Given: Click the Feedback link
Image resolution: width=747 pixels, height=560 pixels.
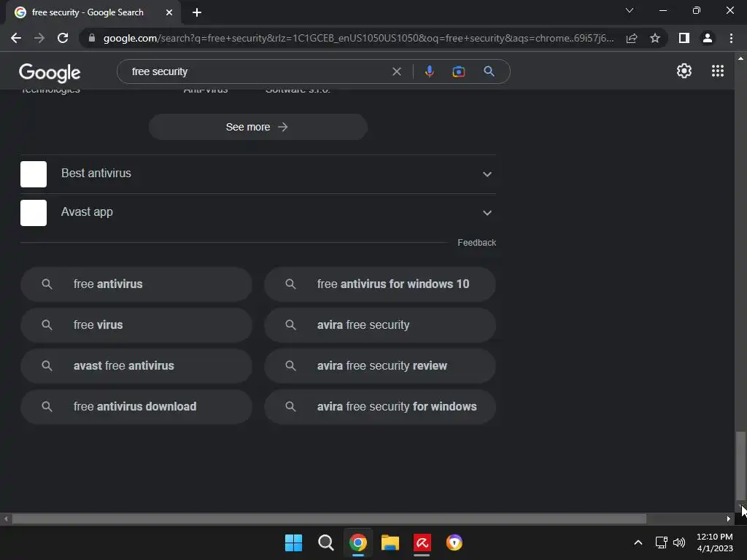Looking at the screenshot, I should coord(476,242).
